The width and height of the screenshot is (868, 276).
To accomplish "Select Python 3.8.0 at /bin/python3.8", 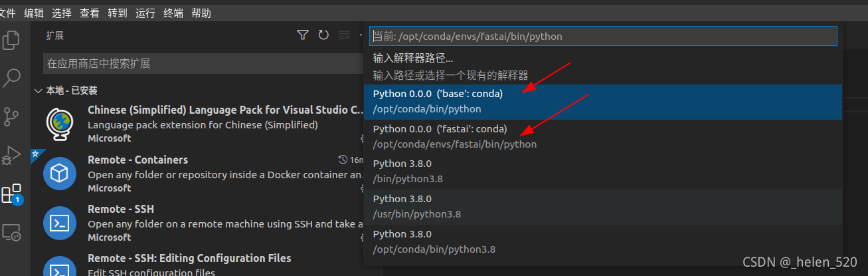I will tap(603, 171).
